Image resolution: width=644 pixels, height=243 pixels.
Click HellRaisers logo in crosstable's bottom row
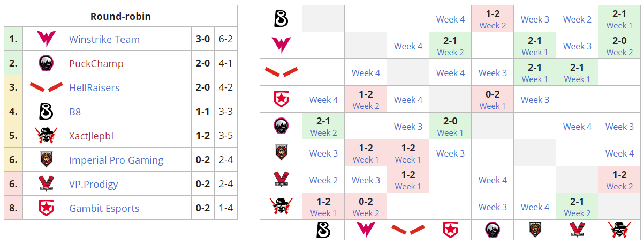pyautogui.click(x=408, y=230)
